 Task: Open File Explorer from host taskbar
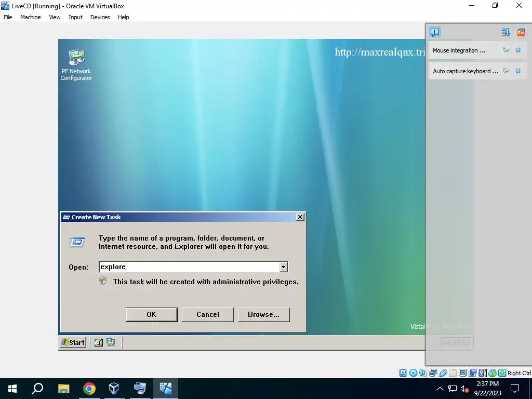click(63, 389)
